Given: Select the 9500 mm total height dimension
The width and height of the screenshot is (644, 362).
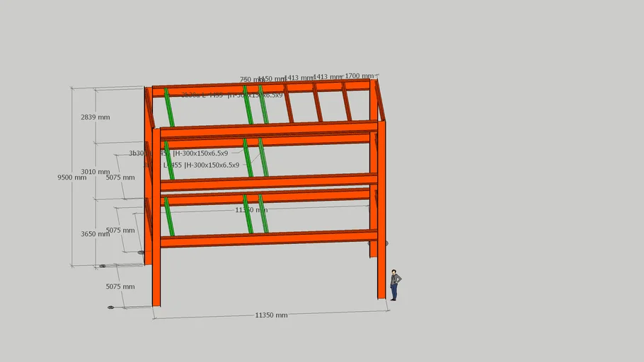Looking at the screenshot, I should click(71, 177).
